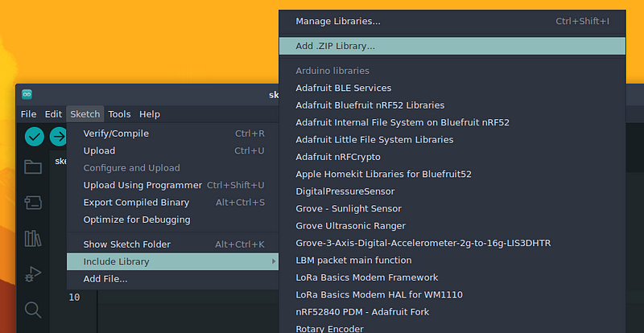Screen dimensions: 644x333
Task: Open the Sketchbook folder sidebar icon
Action: pos(33,167)
